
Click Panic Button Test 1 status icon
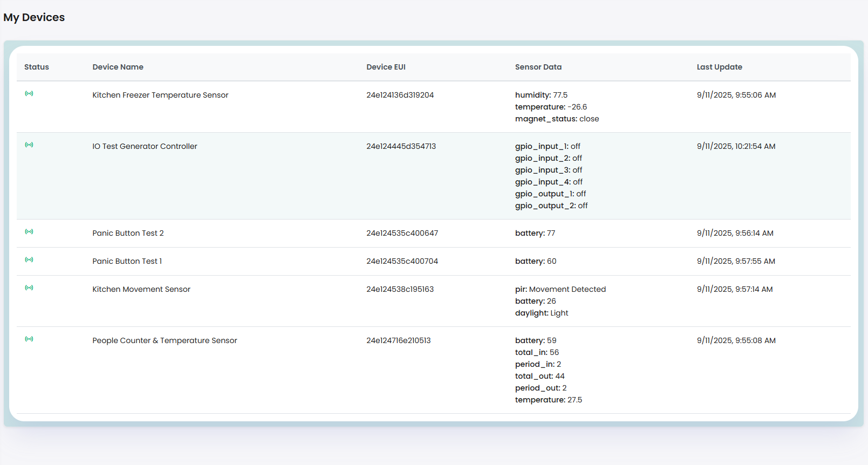point(29,260)
